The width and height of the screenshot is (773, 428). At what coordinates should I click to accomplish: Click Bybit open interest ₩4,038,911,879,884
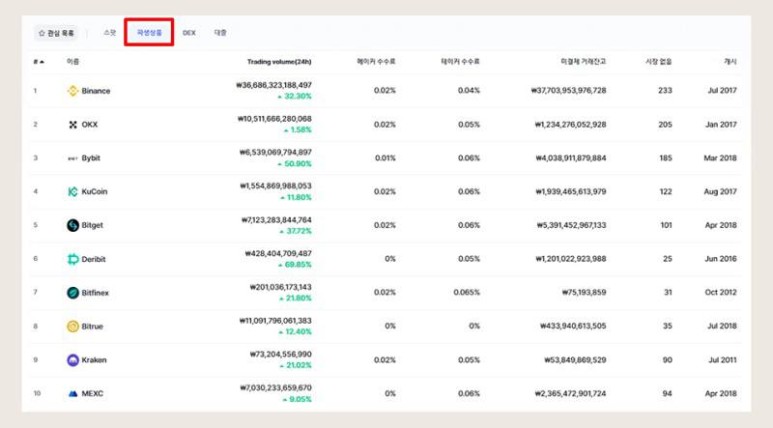(x=571, y=158)
